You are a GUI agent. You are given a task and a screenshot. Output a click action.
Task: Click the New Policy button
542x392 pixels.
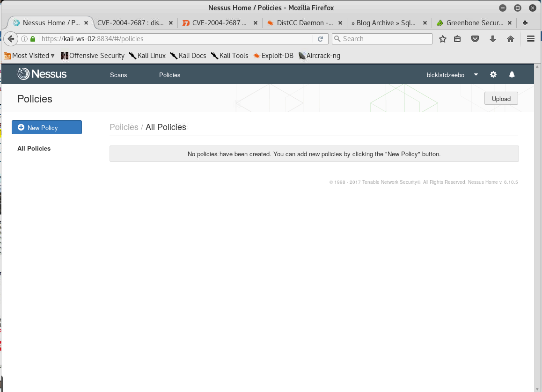[47, 127]
